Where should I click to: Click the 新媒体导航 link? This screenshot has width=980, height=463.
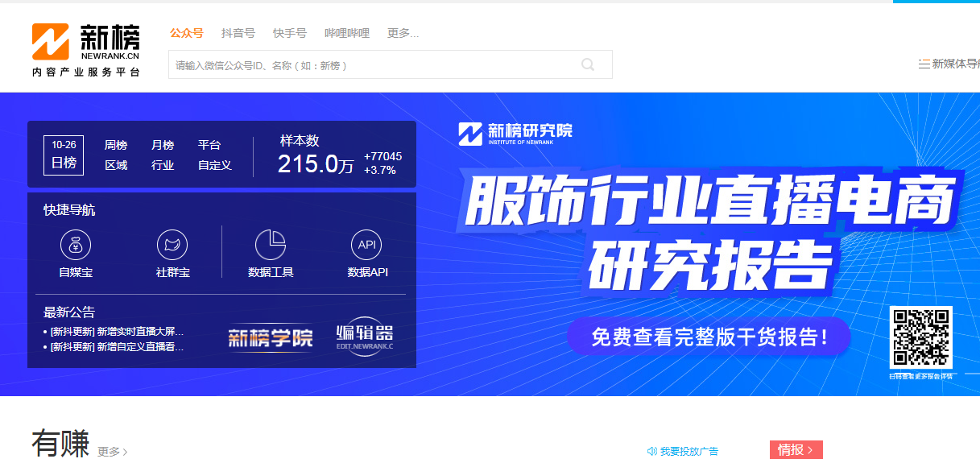[956, 64]
